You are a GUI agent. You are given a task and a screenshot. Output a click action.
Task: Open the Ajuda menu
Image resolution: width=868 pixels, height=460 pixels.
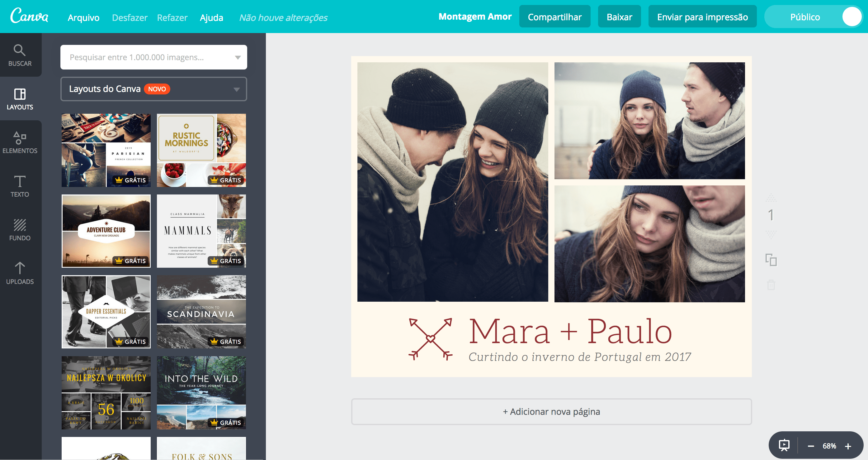pyautogui.click(x=212, y=17)
